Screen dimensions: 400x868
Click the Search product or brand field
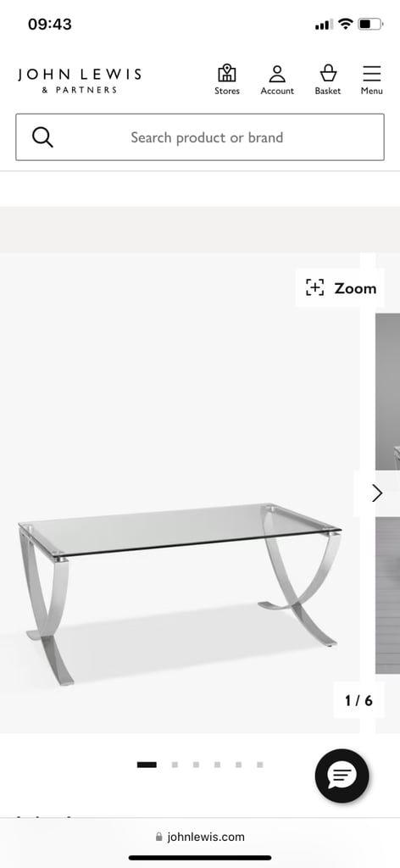(200, 137)
